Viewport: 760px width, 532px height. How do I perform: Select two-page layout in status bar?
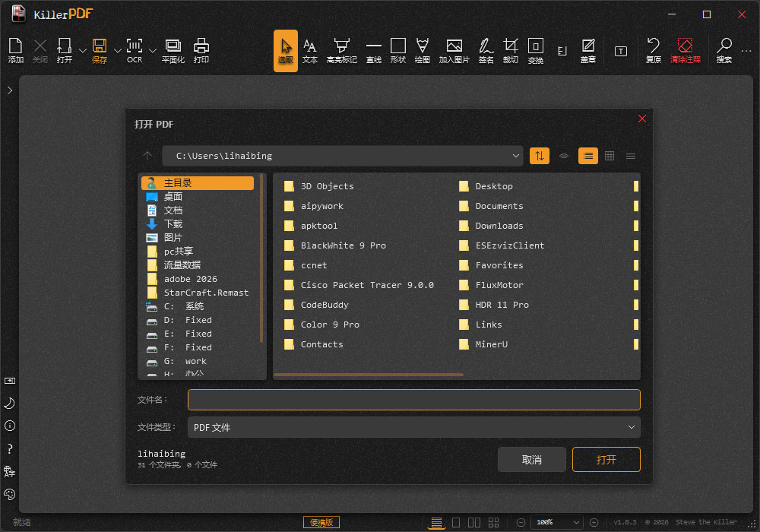coord(474,522)
